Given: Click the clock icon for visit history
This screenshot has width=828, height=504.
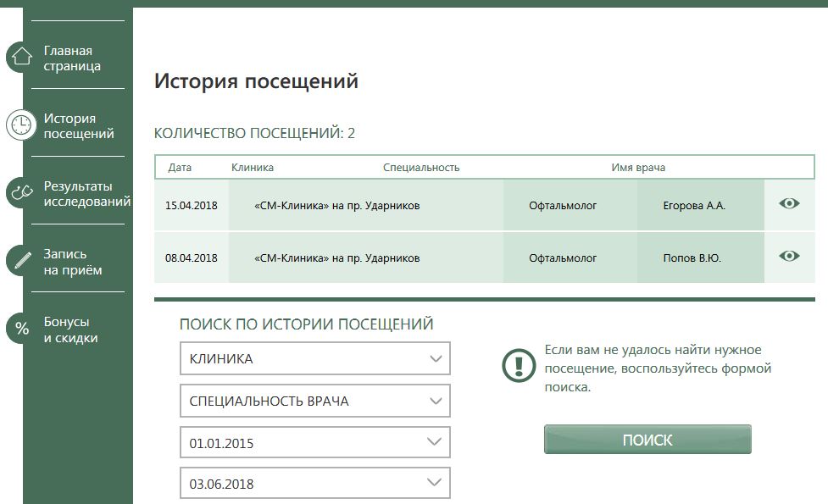Looking at the screenshot, I should [x=21, y=125].
